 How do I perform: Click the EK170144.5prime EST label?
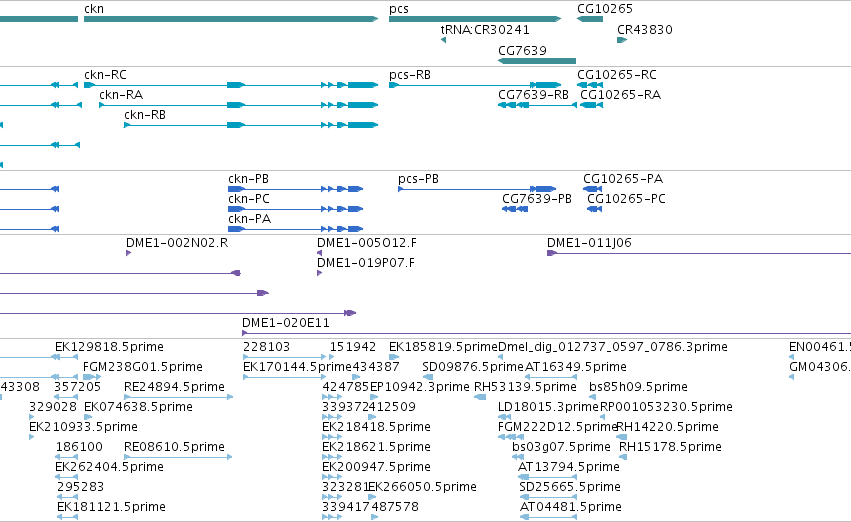[x=297, y=366]
